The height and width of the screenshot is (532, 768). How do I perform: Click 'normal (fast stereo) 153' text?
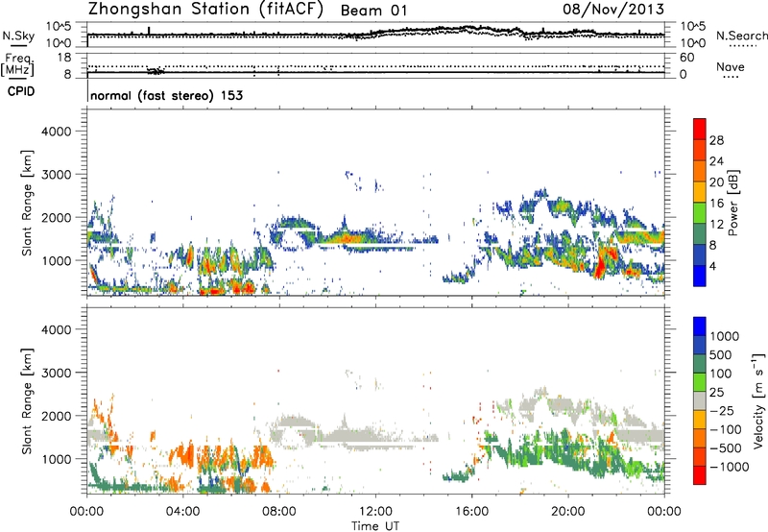pyautogui.click(x=166, y=95)
